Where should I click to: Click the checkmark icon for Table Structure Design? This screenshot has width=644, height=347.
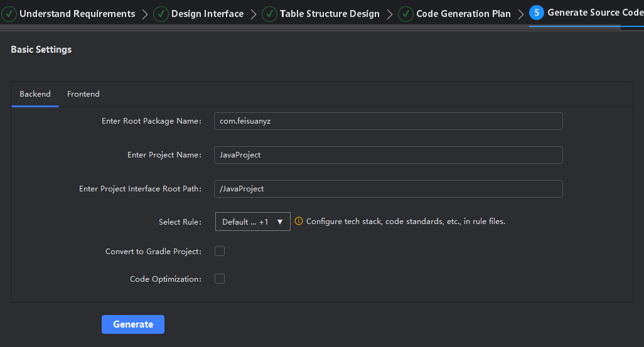(x=269, y=14)
